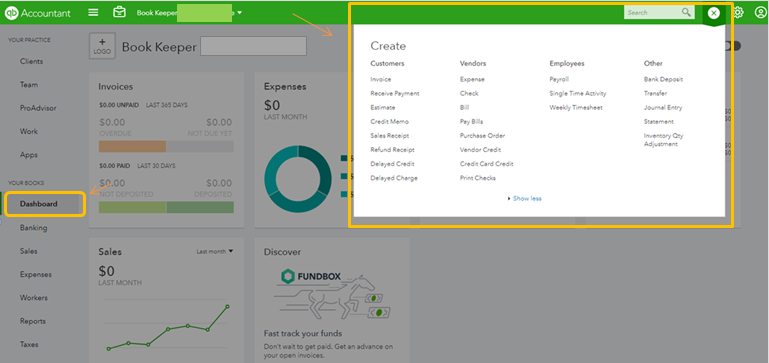The width and height of the screenshot is (769, 363).
Task: Click the company name field beside Book Keeper
Action: tap(254, 46)
